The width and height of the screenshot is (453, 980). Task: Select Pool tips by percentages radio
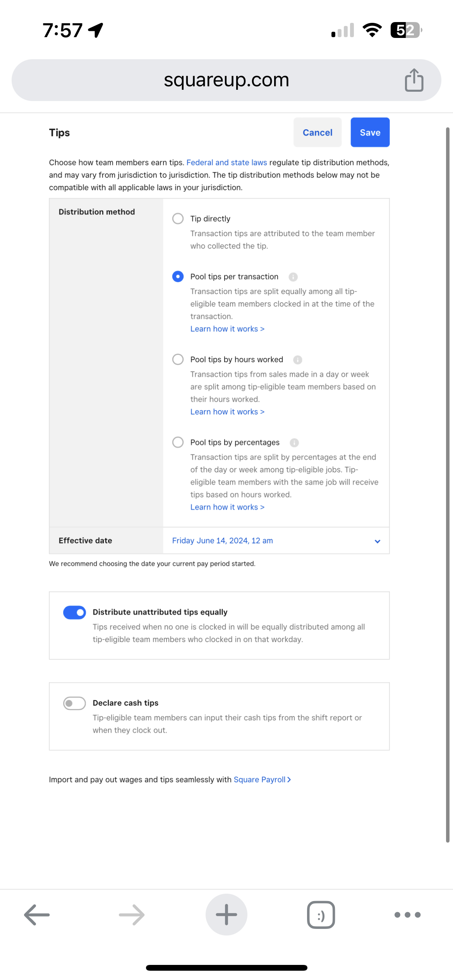click(178, 442)
